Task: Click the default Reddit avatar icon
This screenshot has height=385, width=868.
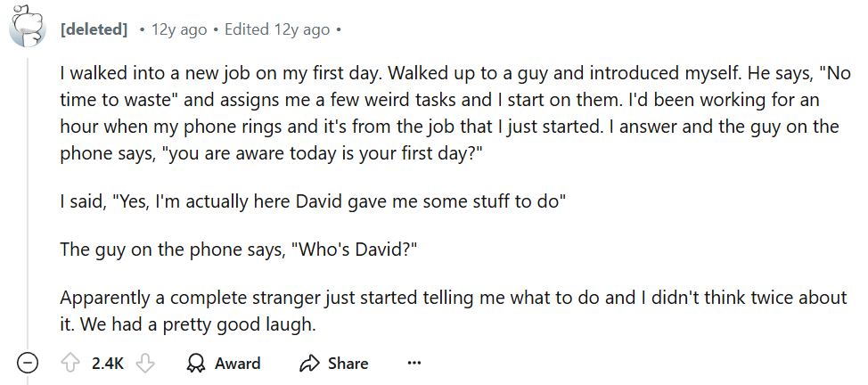Action: point(28,26)
